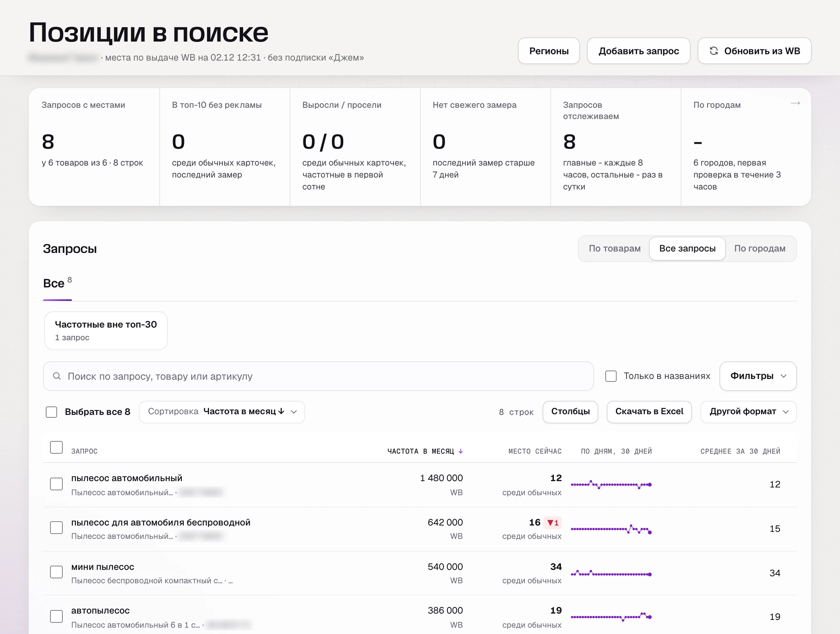Image resolution: width=840 pixels, height=634 pixels.
Task: Check the Выбрать все 8 checkbox
Action: tap(51, 412)
